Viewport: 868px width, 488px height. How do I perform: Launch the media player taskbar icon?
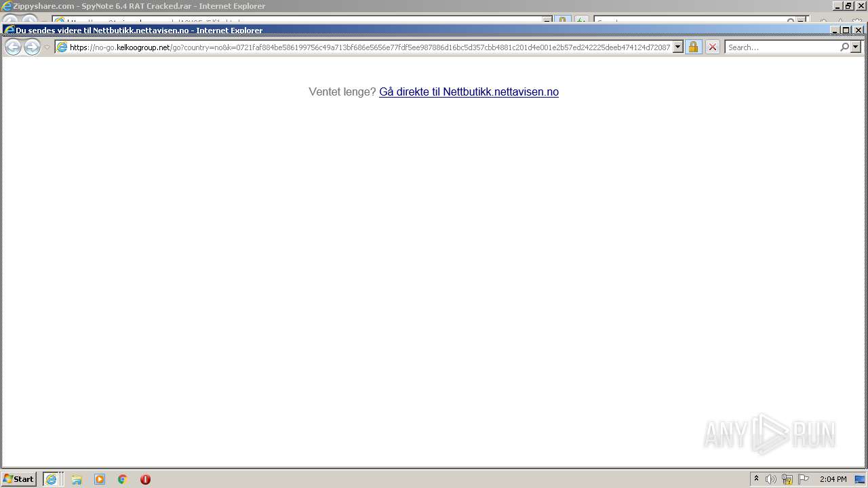point(100,479)
